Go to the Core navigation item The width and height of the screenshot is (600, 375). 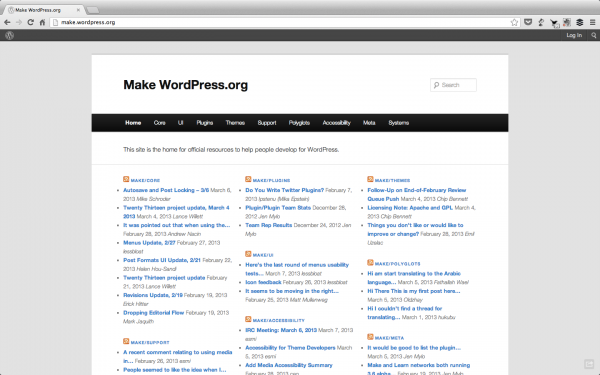[160, 123]
